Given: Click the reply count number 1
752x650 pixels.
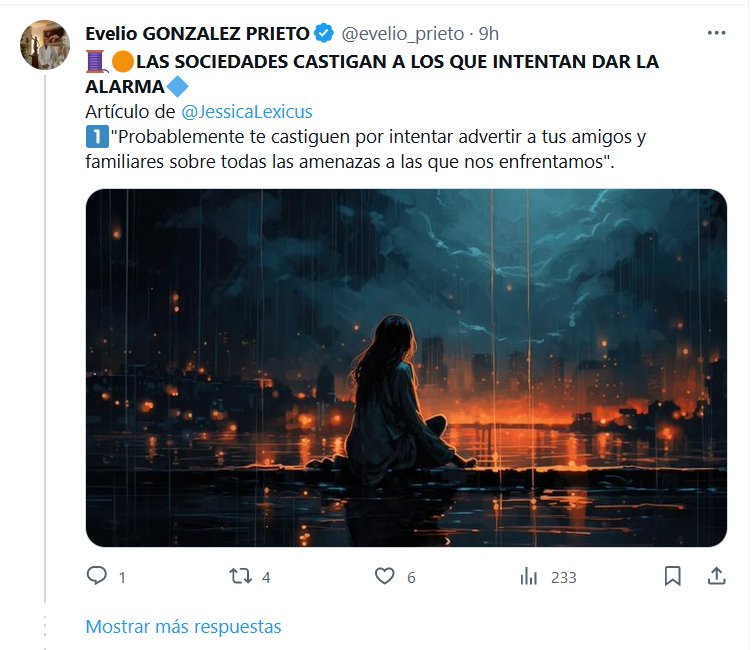Looking at the screenshot, I should tap(122, 577).
